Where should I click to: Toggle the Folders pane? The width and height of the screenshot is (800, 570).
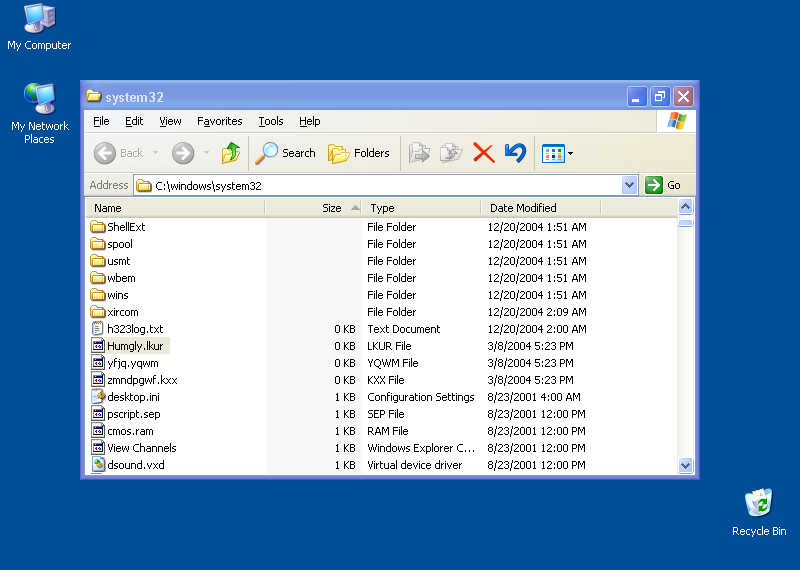pos(358,153)
